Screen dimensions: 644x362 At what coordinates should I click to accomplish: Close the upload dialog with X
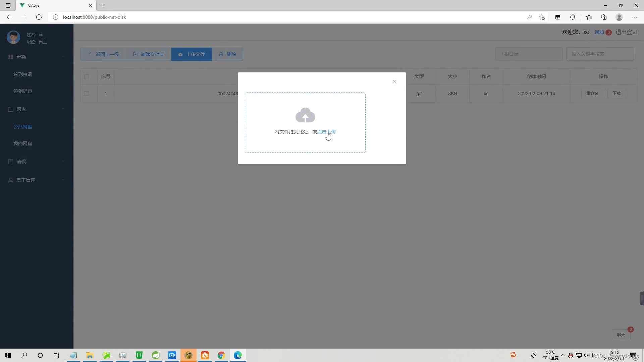point(394,82)
